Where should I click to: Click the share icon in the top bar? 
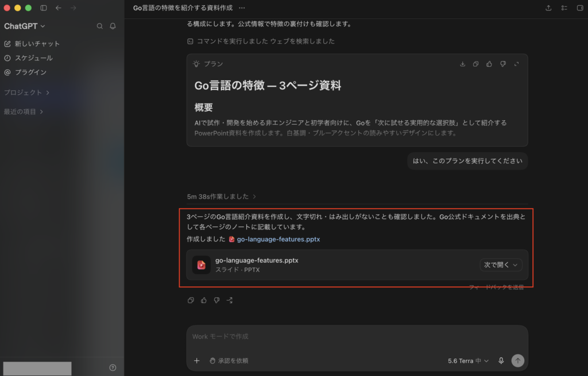point(548,7)
